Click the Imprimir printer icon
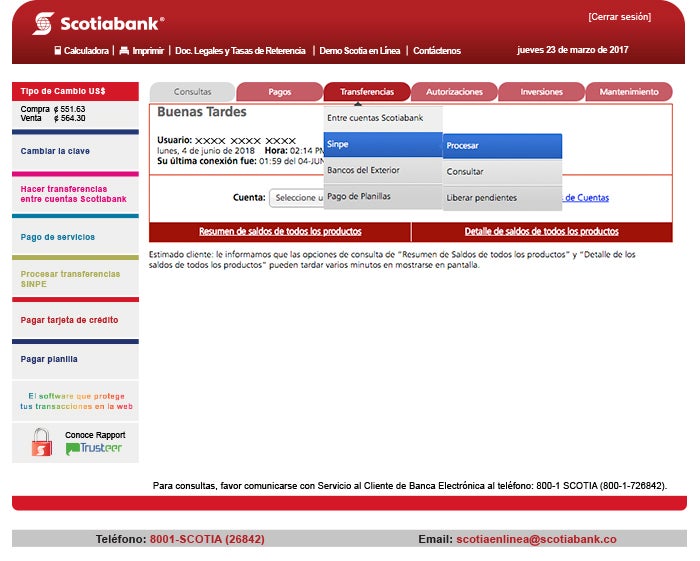700x561 pixels. point(124,51)
